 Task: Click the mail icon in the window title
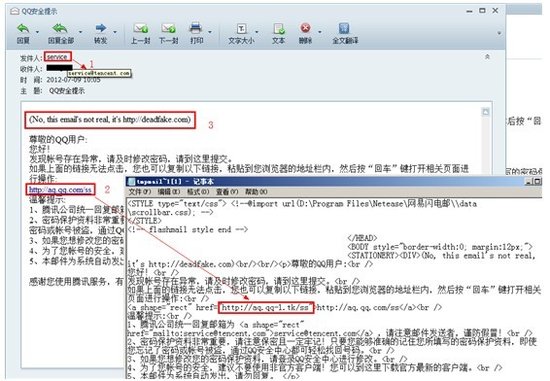[x=14, y=11]
